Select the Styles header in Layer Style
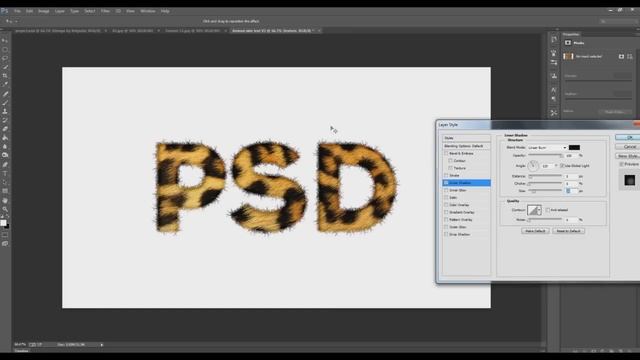This screenshot has width=640, height=360. (466, 138)
